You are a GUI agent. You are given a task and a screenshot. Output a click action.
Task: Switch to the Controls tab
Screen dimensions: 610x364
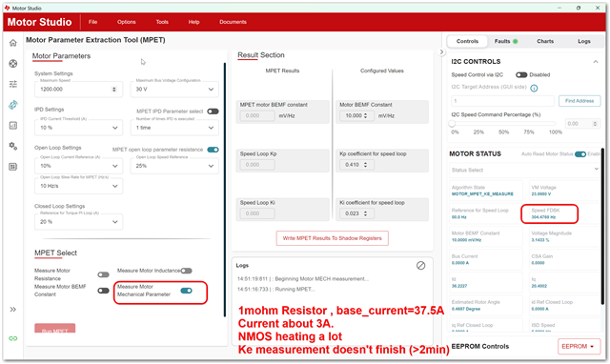click(467, 41)
